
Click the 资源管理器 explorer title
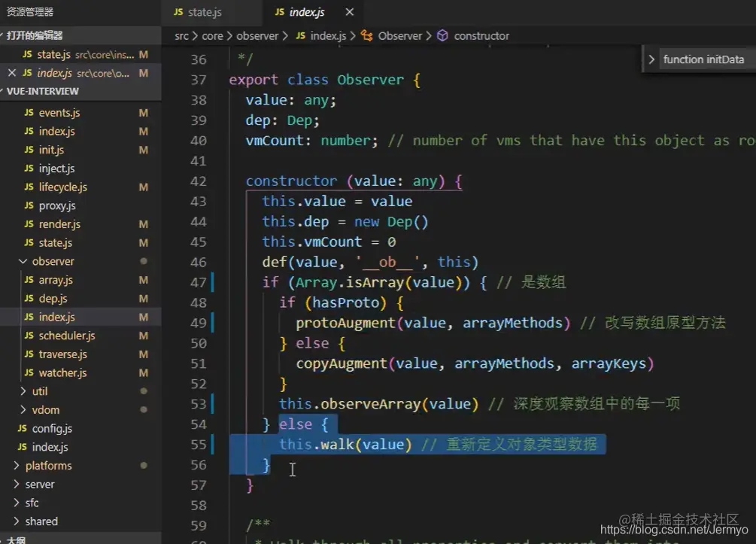click(30, 11)
